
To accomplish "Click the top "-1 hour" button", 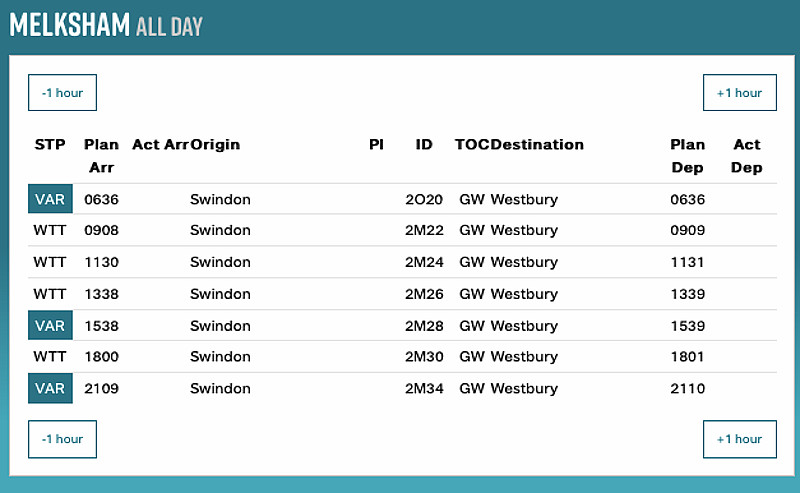I will point(62,93).
